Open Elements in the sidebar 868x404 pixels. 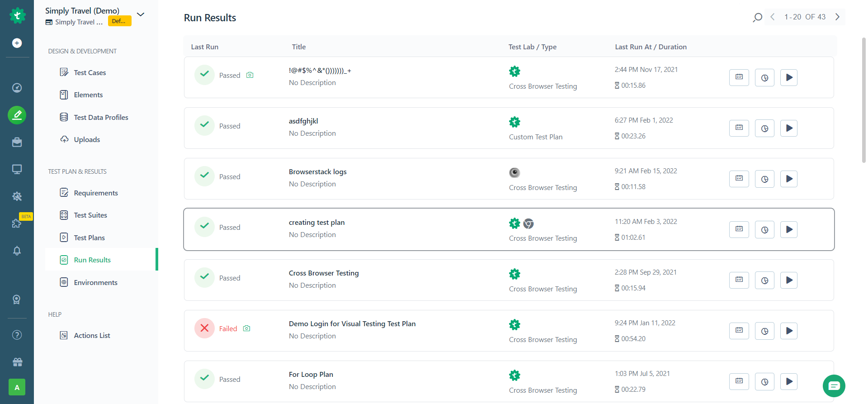point(88,95)
